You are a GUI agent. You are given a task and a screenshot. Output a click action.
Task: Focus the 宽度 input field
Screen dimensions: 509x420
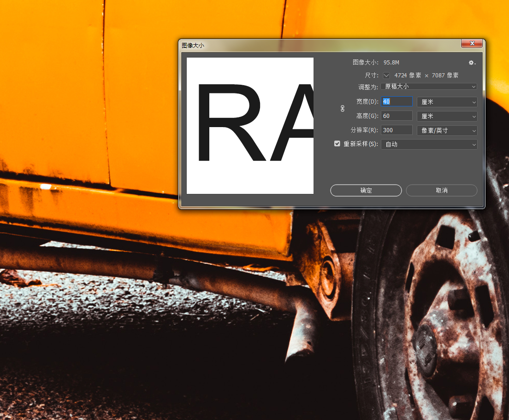point(397,101)
